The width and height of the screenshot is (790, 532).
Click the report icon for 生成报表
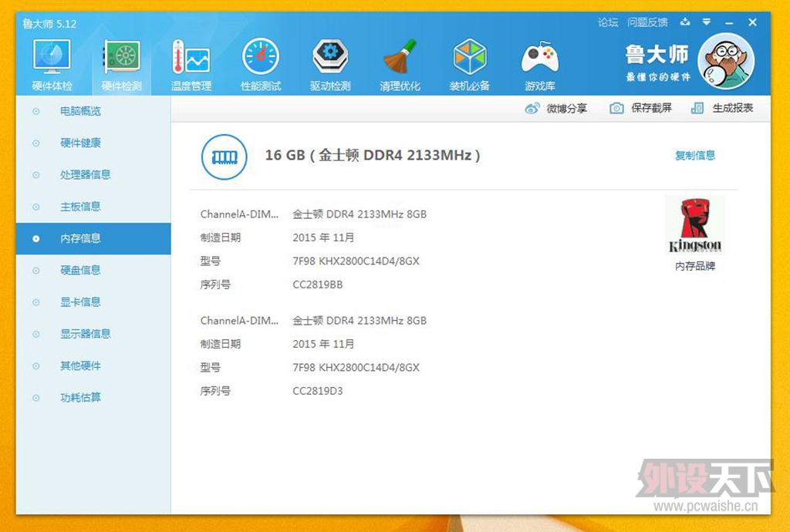click(697, 108)
